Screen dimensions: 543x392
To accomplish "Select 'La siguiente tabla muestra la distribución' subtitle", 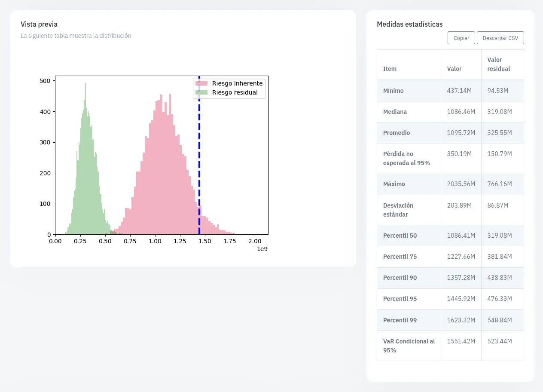I will [x=76, y=36].
